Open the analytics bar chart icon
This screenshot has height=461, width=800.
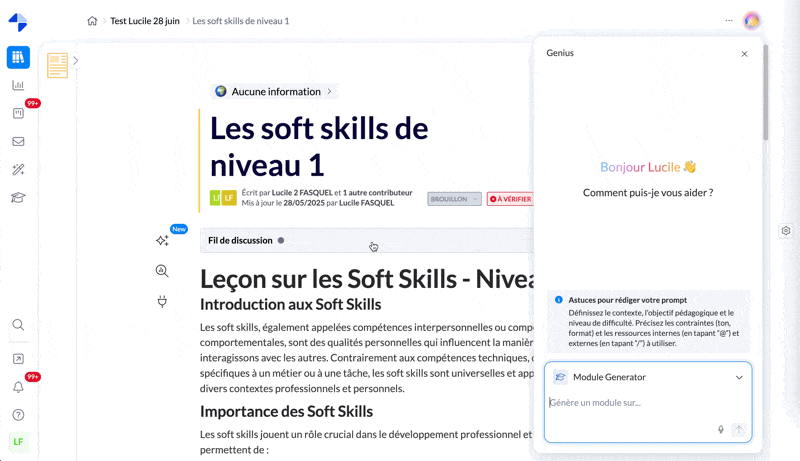(18, 86)
